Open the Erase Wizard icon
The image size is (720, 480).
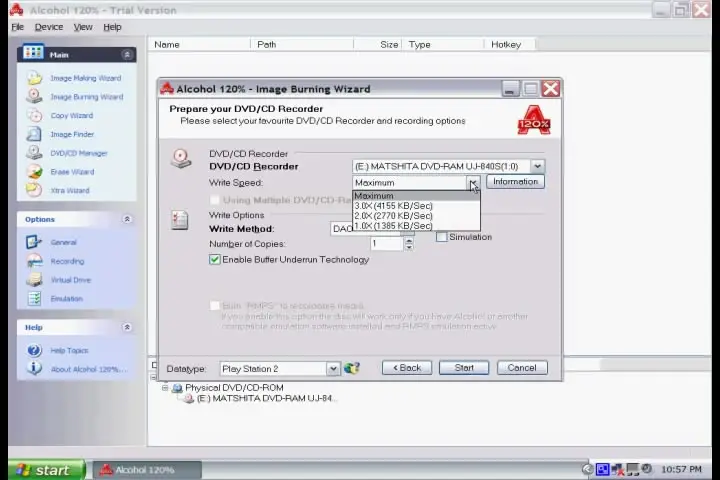(34, 171)
